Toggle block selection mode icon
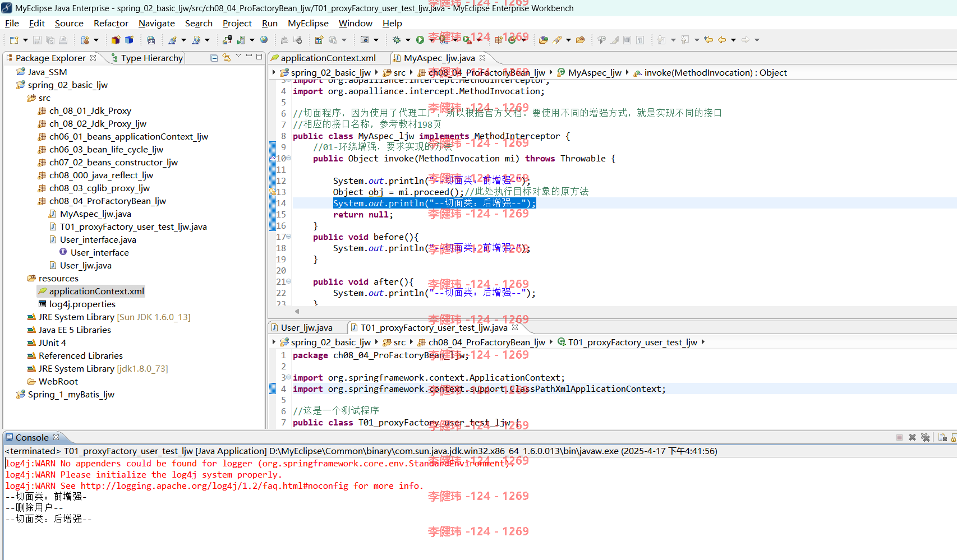The image size is (957, 560). pyautogui.click(x=627, y=40)
